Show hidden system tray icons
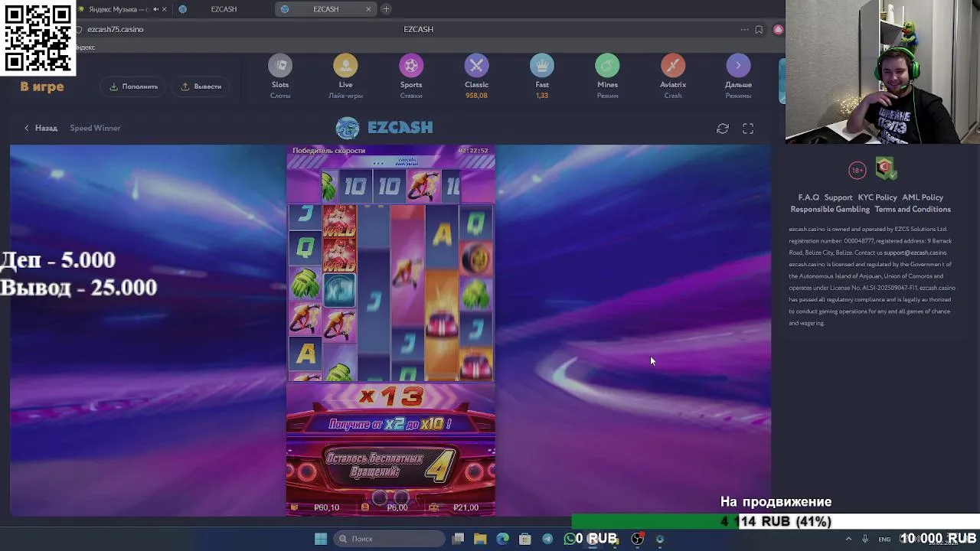Image resolution: width=980 pixels, height=551 pixels. pos(848,539)
